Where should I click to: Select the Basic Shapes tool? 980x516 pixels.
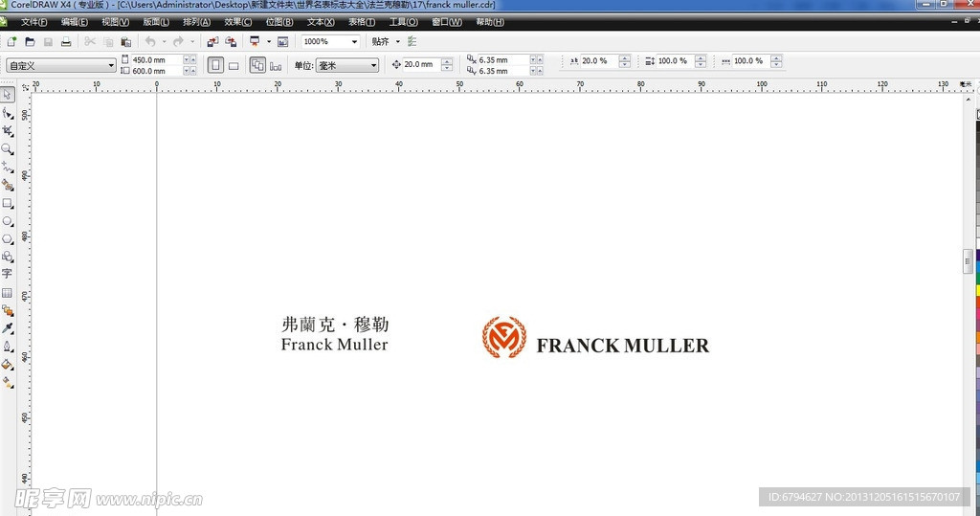pos(7,257)
